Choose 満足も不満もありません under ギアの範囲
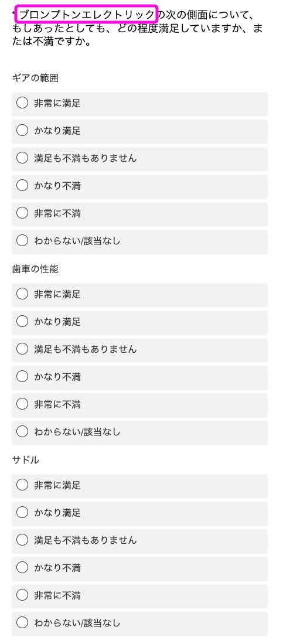Image resolution: width=283 pixels, height=644 pixels. pyautogui.click(x=139, y=159)
